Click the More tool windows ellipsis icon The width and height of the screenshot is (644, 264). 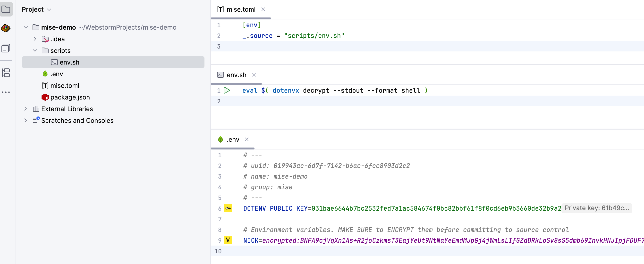point(6,92)
